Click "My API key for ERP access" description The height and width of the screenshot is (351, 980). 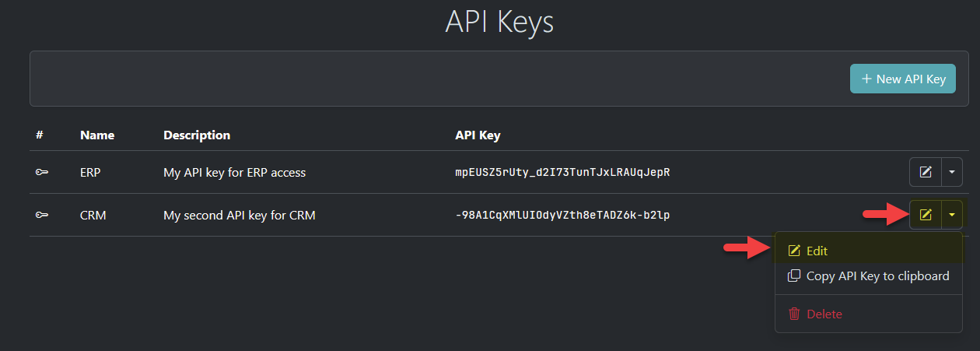click(234, 172)
